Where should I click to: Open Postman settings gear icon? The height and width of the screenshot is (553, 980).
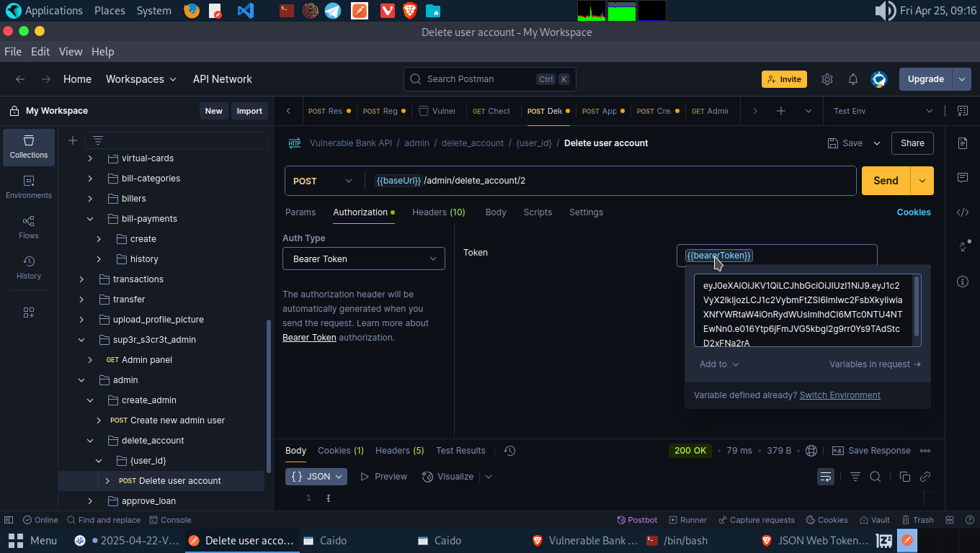tap(827, 79)
